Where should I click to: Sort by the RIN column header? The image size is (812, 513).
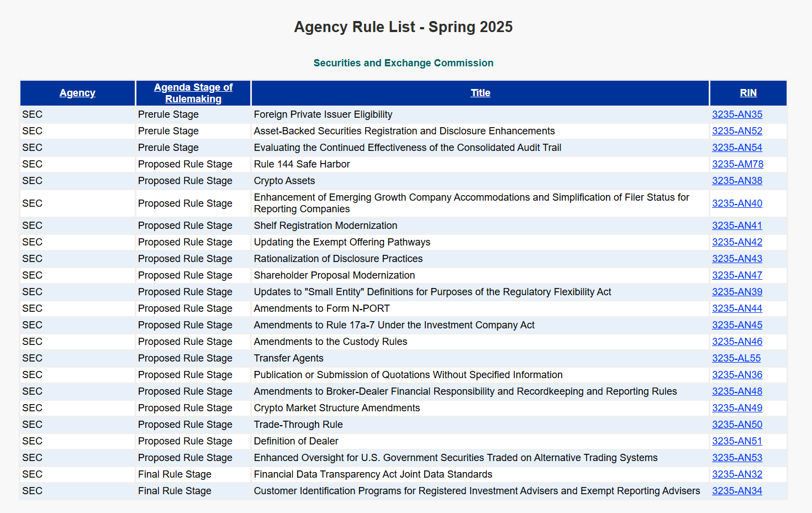(748, 93)
